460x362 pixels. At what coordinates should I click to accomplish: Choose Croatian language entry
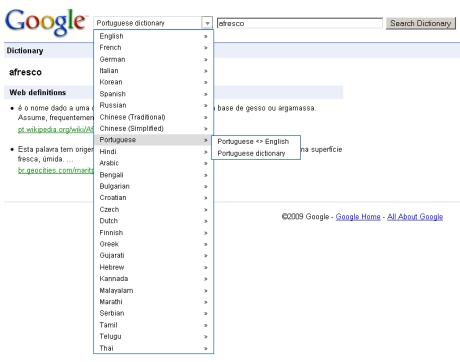153,198
